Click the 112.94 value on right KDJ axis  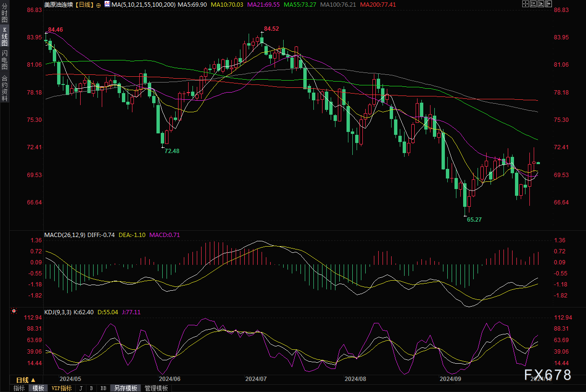(x=563, y=318)
